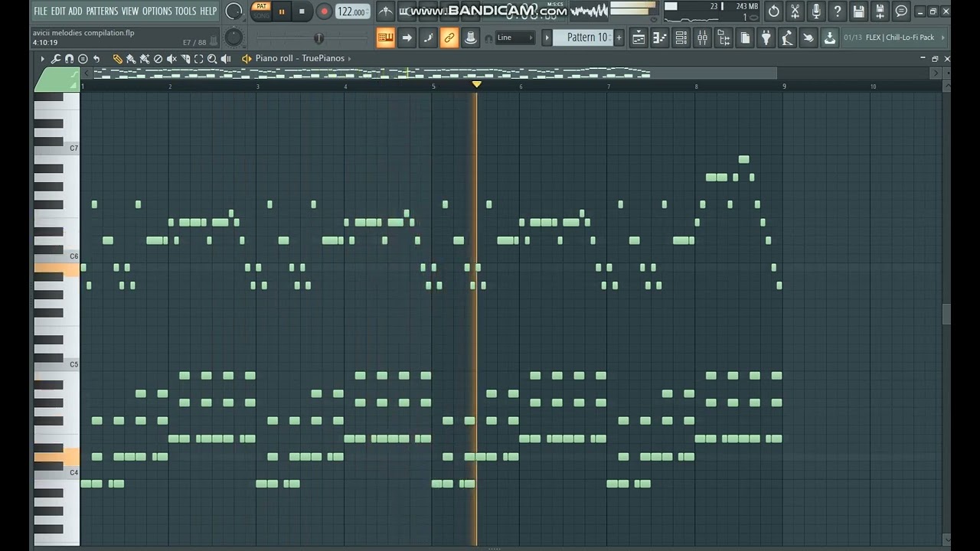Select the Slice tool in piano roll

pos(185,59)
